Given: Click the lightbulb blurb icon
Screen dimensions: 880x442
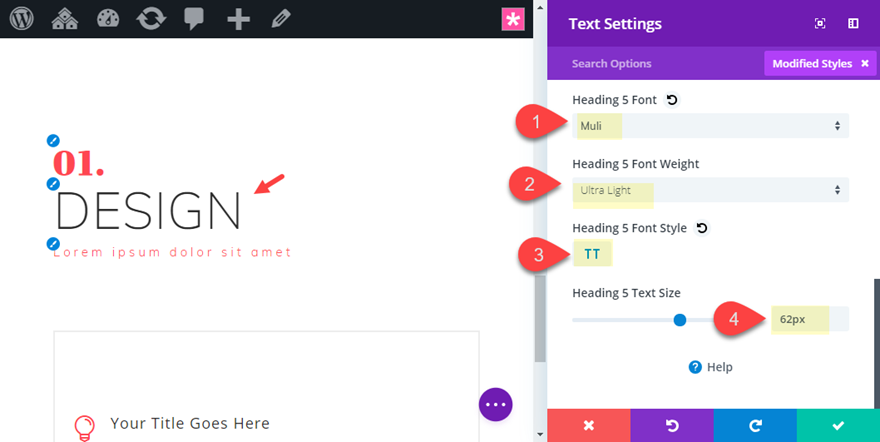Looking at the screenshot, I should click(x=84, y=427).
